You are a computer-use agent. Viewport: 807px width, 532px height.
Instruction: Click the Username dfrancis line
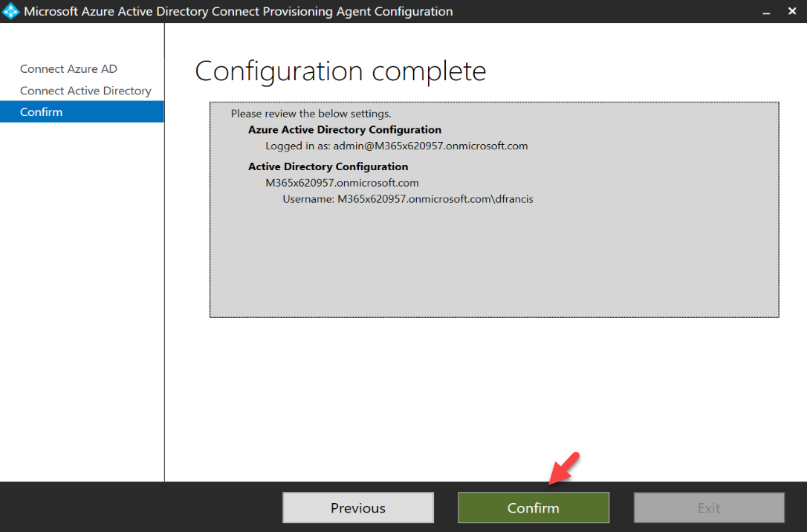coord(408,199)
